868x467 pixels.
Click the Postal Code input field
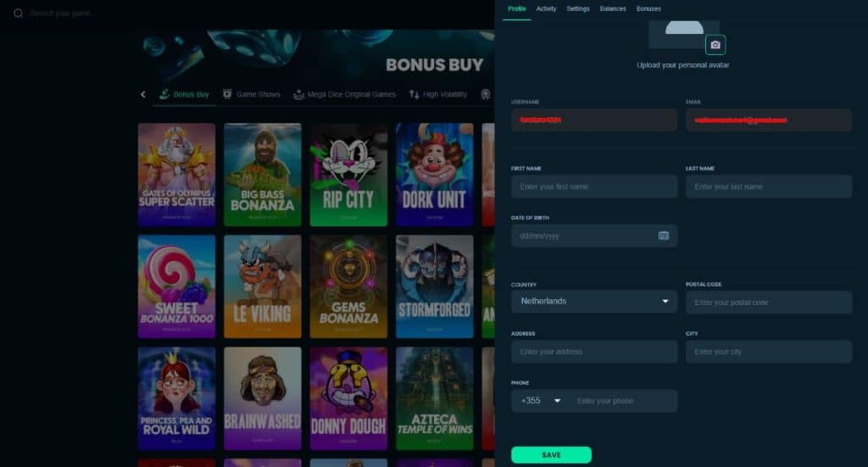(768, 302)
